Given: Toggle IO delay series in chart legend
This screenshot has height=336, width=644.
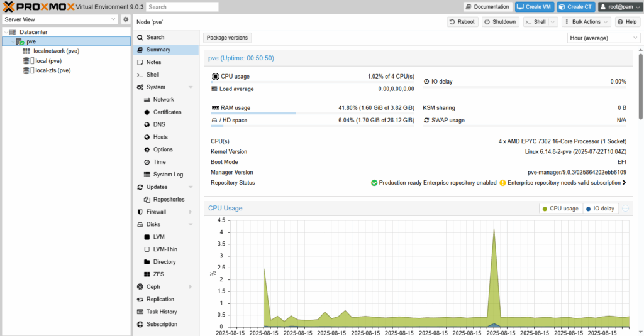Looking at the screenshot, I should click(600, 209).
